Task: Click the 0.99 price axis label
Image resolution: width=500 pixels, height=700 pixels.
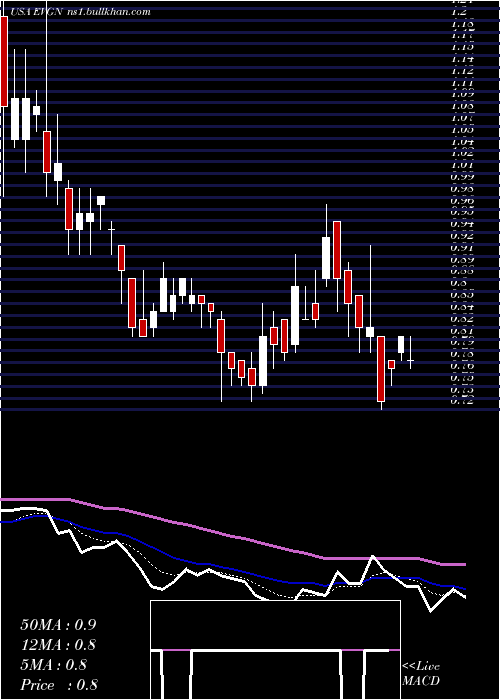Action: [462, 177]
